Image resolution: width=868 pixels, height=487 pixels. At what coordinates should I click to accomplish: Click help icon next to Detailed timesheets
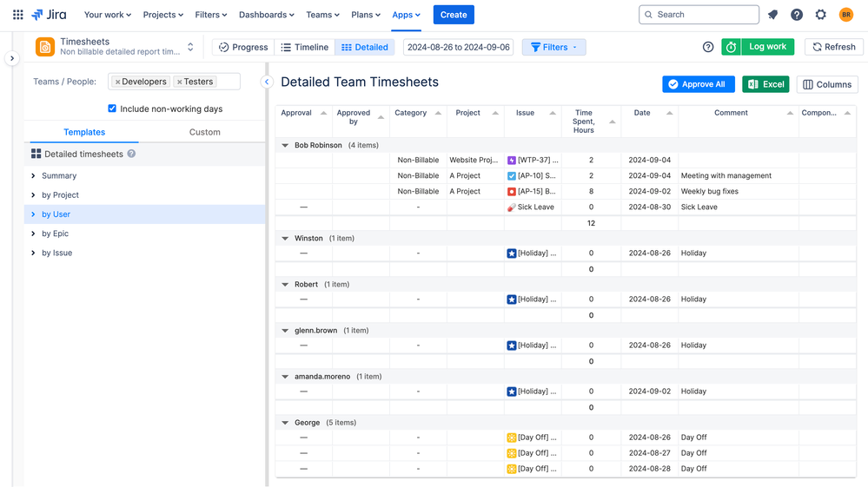coord(131,154)
